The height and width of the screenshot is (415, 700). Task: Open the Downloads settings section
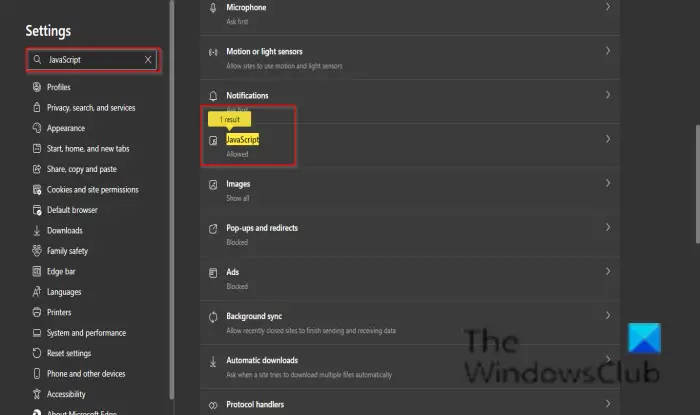65,230
